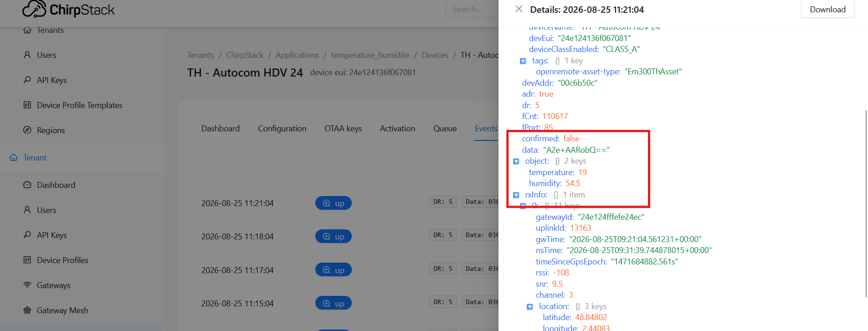Navigate to Tenants breadcrumb link

pyautogui.click(x=200, y=55)
